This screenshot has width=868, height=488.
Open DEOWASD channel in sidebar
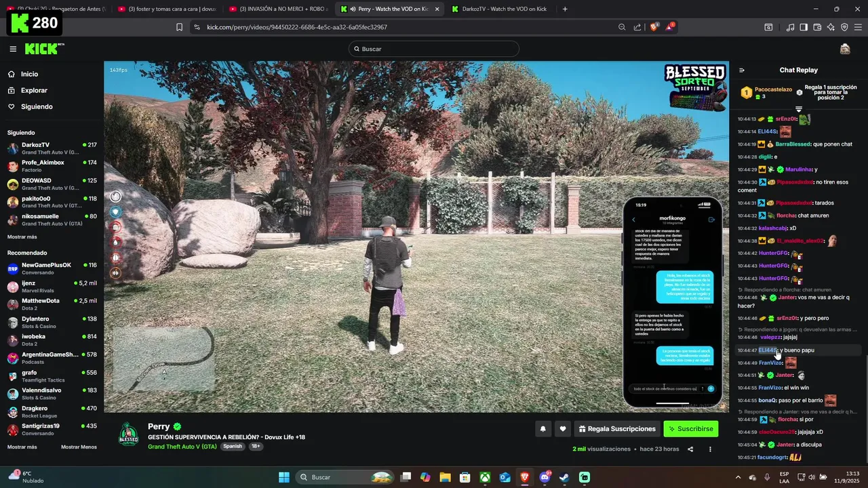point(52,184)
